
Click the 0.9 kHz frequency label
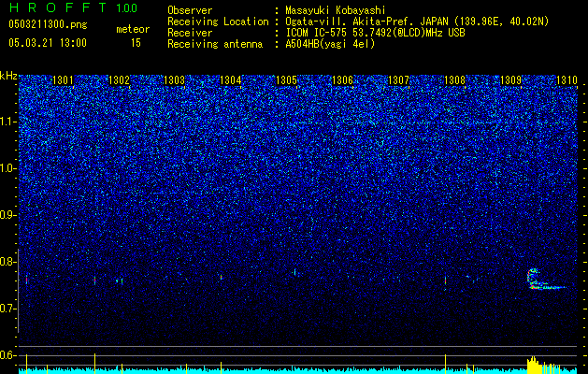[8, 215]
